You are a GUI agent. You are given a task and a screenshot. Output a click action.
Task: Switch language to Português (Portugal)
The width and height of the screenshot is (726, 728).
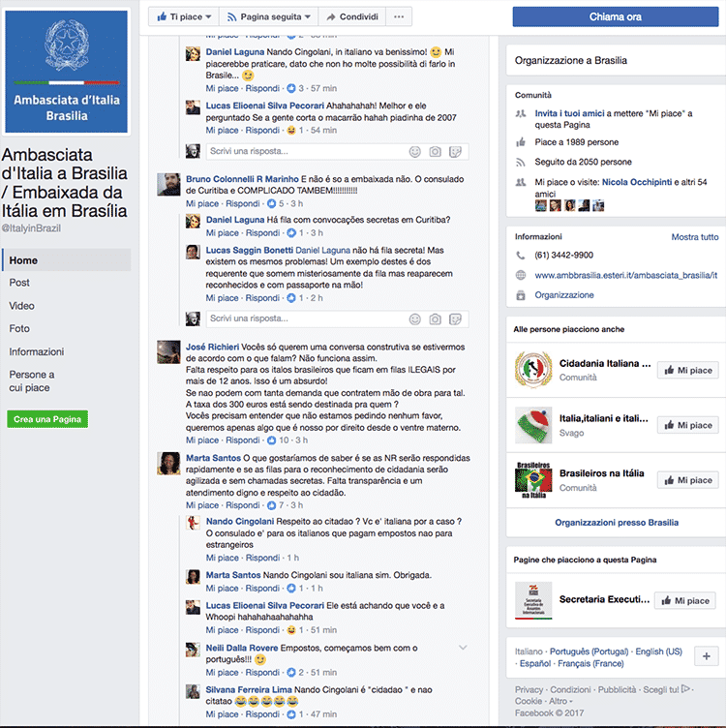coord(590,652)
